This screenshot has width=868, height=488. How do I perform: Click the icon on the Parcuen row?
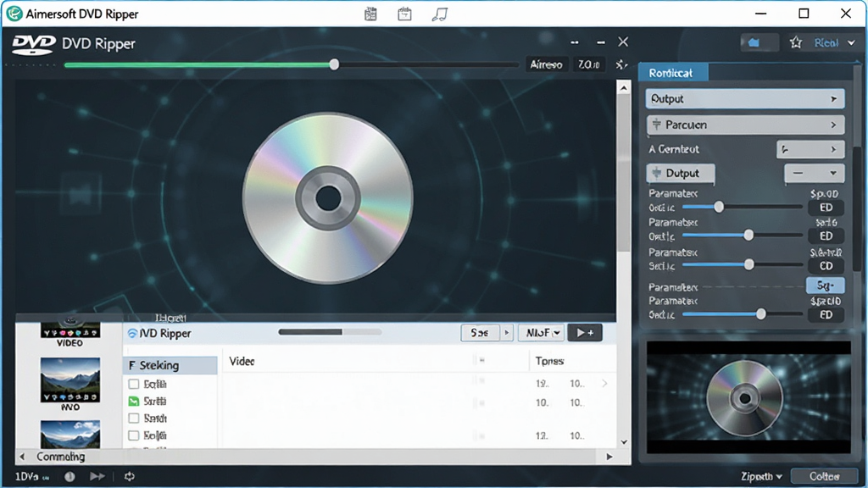pos(657,125)
